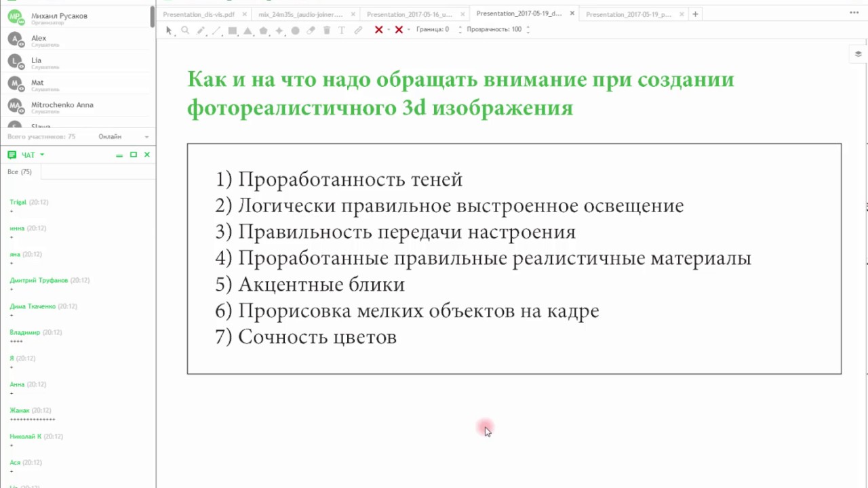Open the three-dots more options menu
868x488 pixels.
point(853,14)
